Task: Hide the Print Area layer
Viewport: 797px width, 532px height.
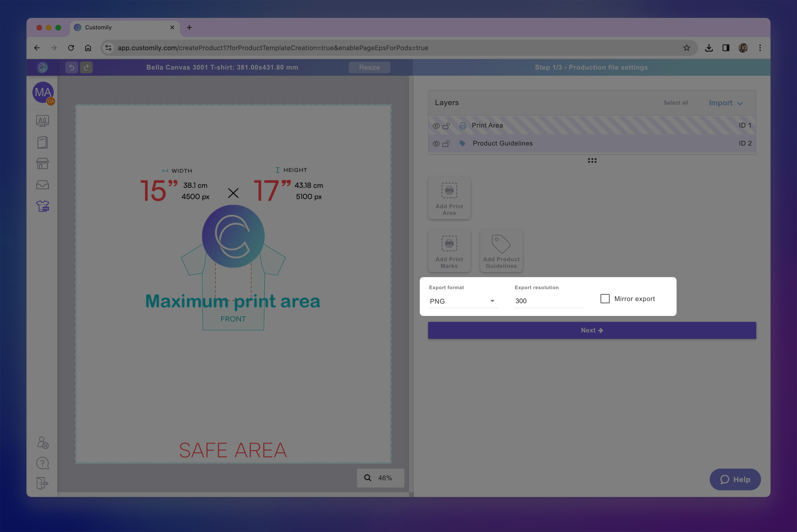Action: pos(436,125)
